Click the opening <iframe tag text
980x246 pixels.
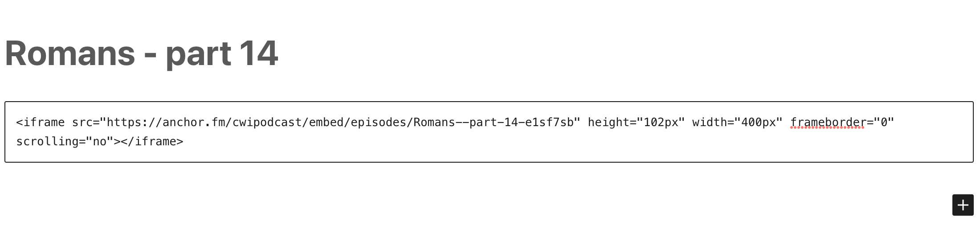coord(41,123)
